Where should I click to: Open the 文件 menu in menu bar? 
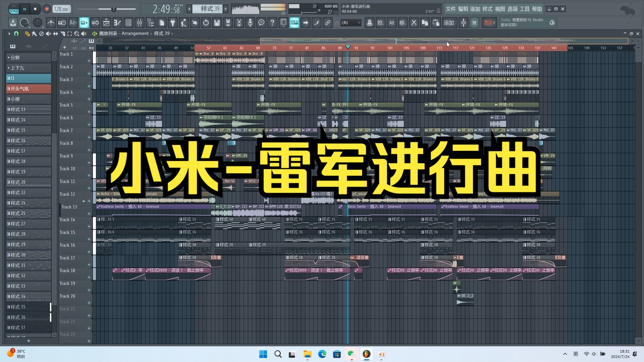[x=449, y=9]
